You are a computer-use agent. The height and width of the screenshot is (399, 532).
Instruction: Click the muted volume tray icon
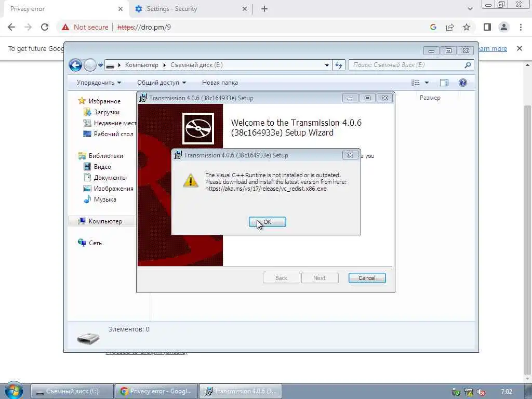[x=481, y=392]
